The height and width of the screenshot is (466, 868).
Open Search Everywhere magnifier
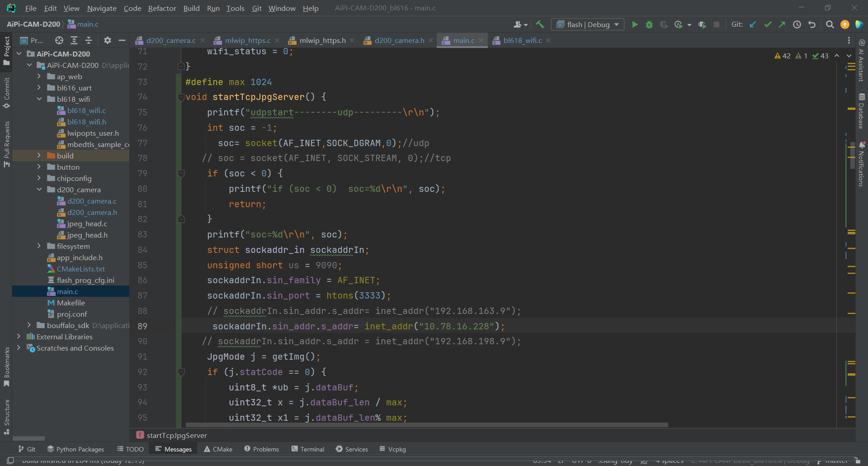[830, 24]
